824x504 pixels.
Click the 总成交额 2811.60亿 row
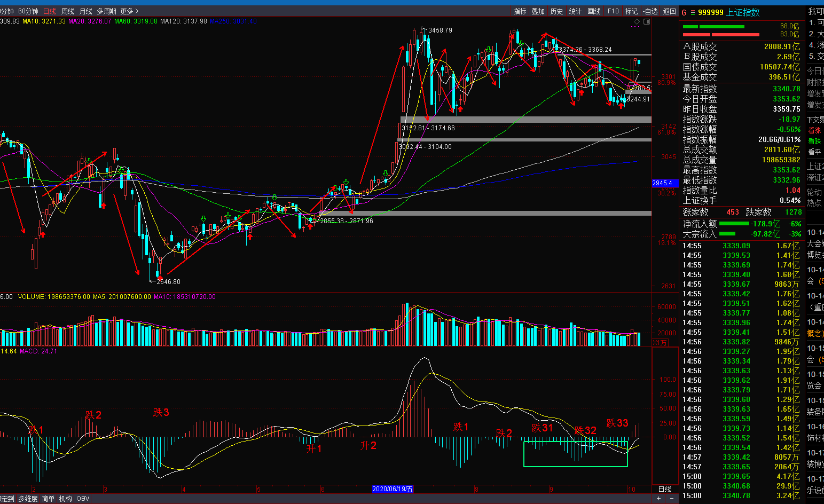pyautogui.click(x=741, y=149)
